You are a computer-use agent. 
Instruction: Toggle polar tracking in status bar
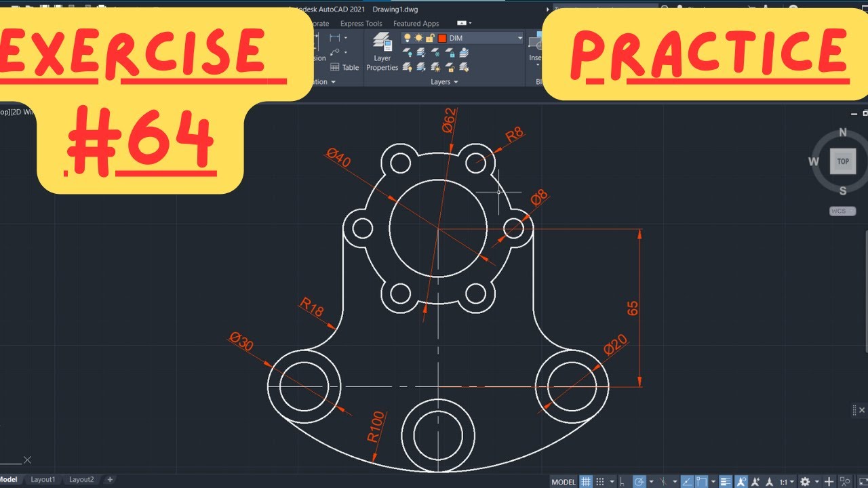pos(639,482)
